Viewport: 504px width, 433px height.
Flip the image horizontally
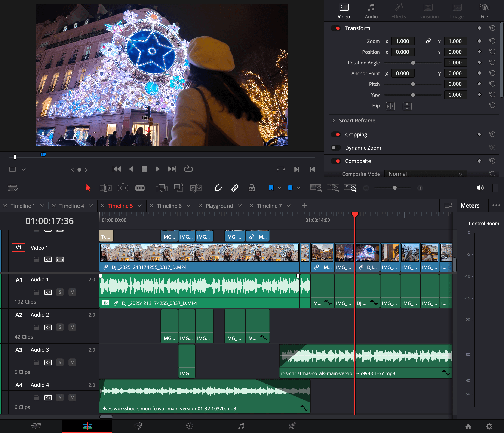(x=390, y=106)
